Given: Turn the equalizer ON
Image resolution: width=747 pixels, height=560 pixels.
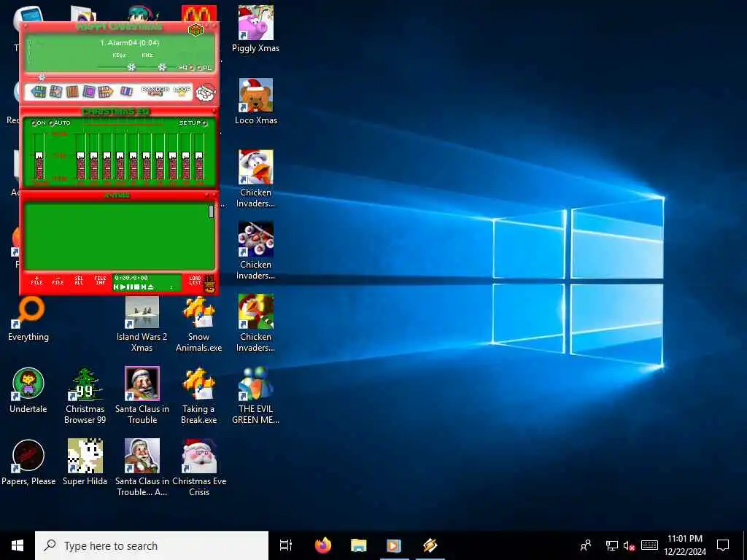Looking at the screenshot, I should click(39, 122).
